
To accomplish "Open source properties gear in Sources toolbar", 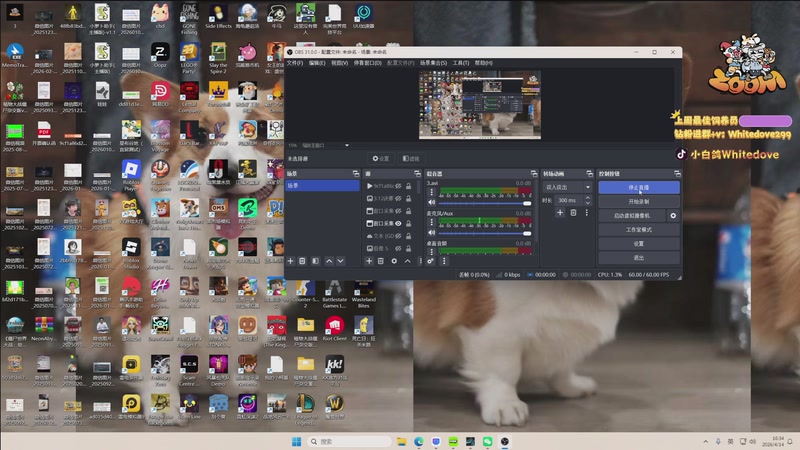I will (x=394, y=261).
